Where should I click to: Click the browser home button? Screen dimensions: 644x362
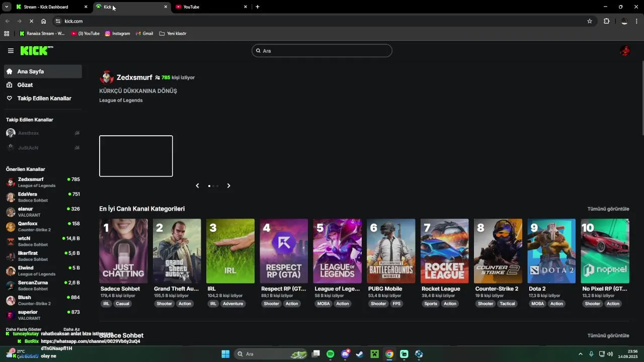coord(44,21)
